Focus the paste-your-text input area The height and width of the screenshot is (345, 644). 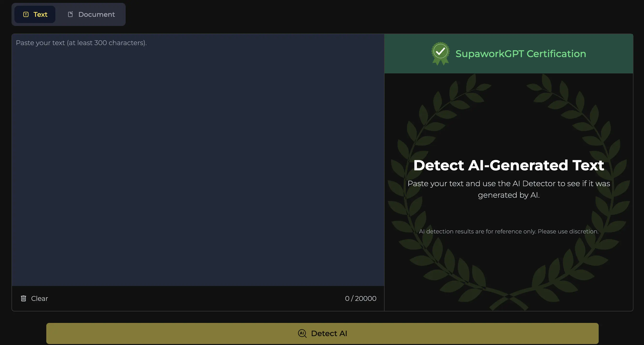click(x=198, y=160)
